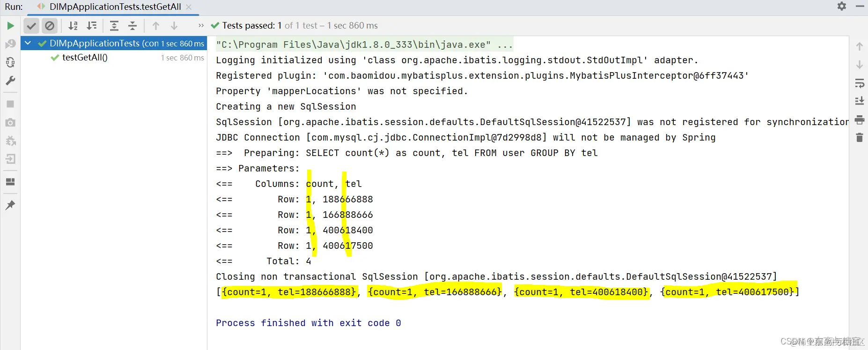Screen dimensions: 868x350
Task: Toggle soft-wrap in console output
Action: pyautogui.click(x=860, y=83)
